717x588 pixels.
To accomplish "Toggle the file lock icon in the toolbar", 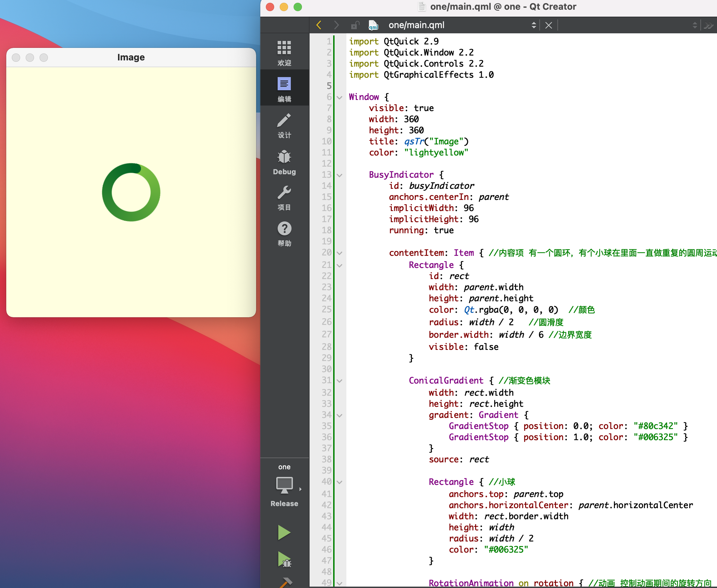I will [355, 25].
